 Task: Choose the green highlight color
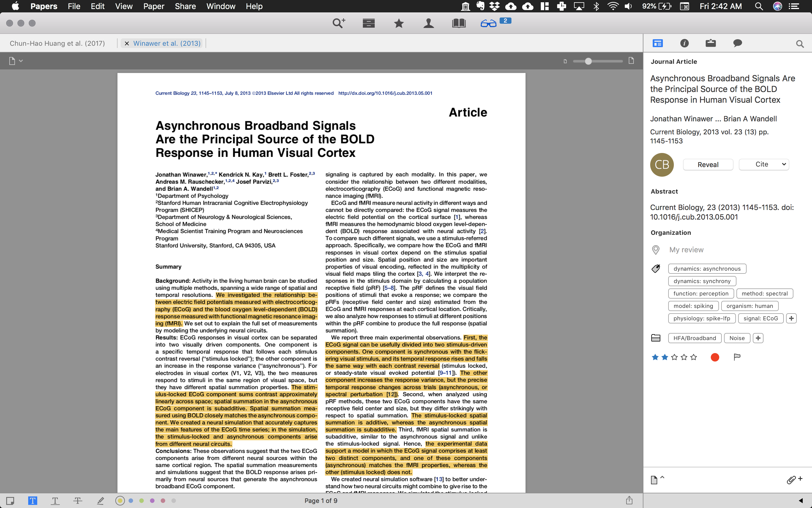(x=142, y=501)
